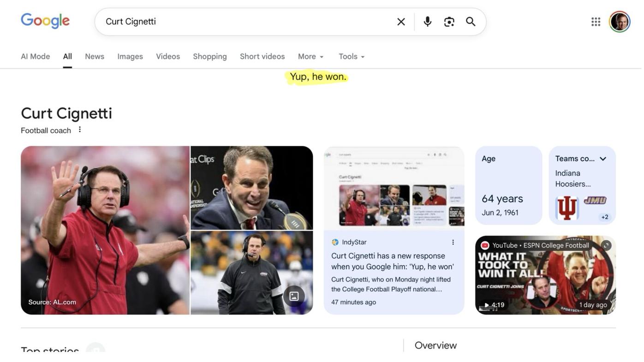Play the 4:19 ESPN College Football video
This screenshot has height=362, width=644.
545,275
